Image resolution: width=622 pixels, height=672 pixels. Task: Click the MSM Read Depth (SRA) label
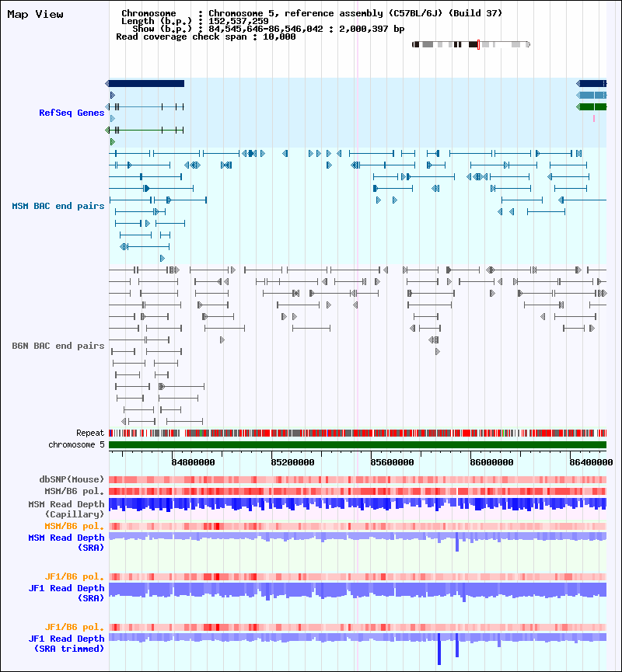coord(66,542)
